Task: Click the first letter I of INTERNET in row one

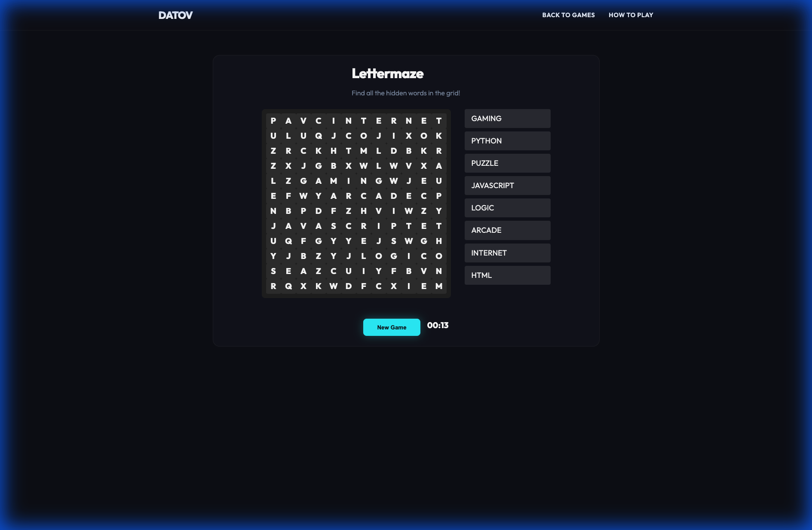Action: 334,121
